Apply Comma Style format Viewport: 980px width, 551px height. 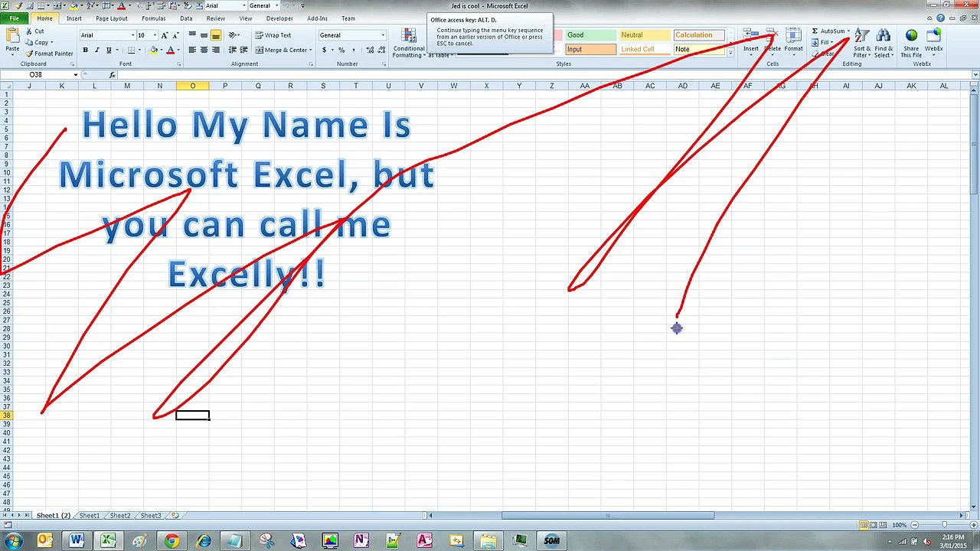pos(353,50)
